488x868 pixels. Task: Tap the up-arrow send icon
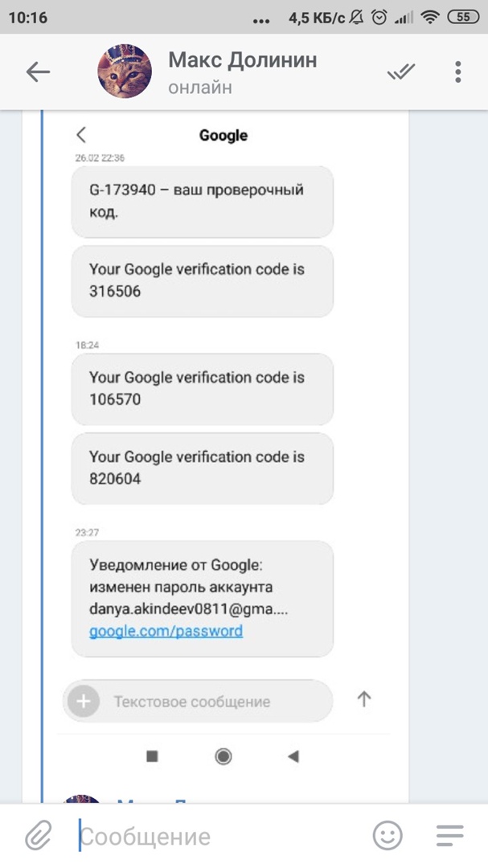coord(364,699)
